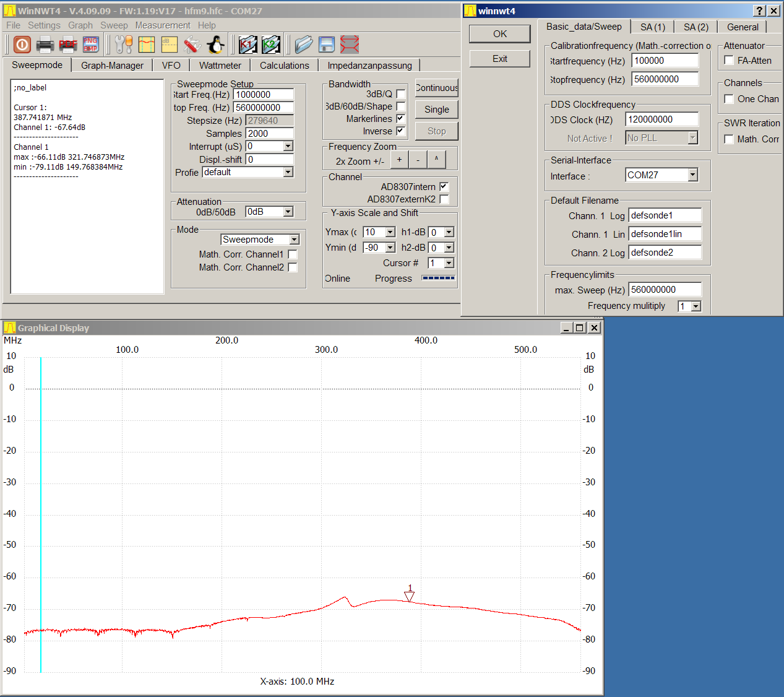This screenshot has height=697, width=784.
Task: Click the printer icon in toolbar
Action: coord(45,45)
